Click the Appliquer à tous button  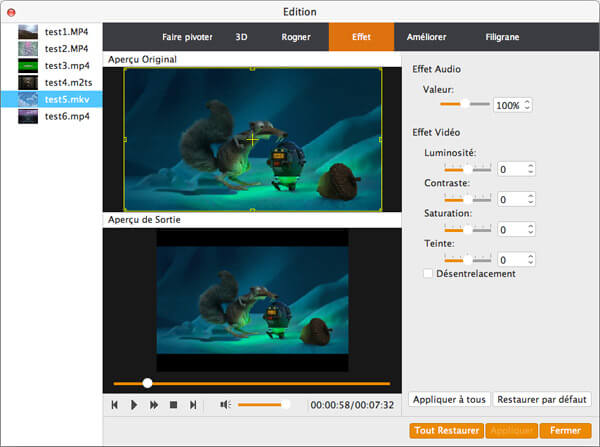pos(449,399)
